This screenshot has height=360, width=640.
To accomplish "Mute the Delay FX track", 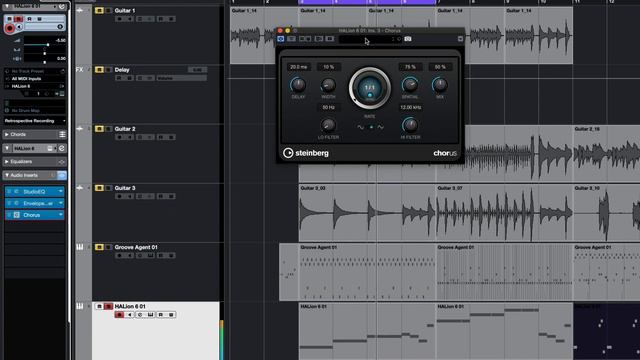I will coord(99,70).
